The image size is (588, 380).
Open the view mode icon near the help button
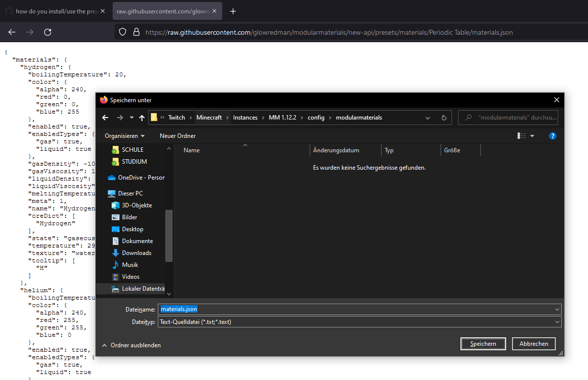523,135
